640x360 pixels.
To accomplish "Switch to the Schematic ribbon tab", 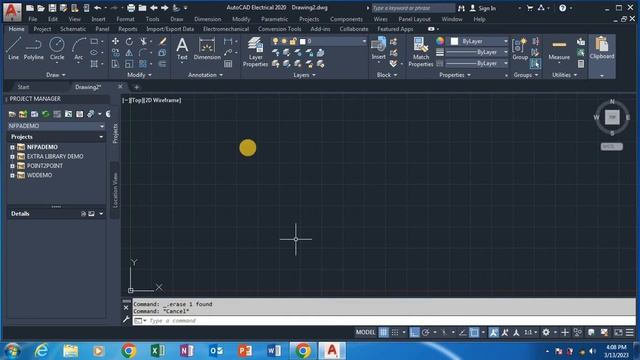I will point(73,29).
